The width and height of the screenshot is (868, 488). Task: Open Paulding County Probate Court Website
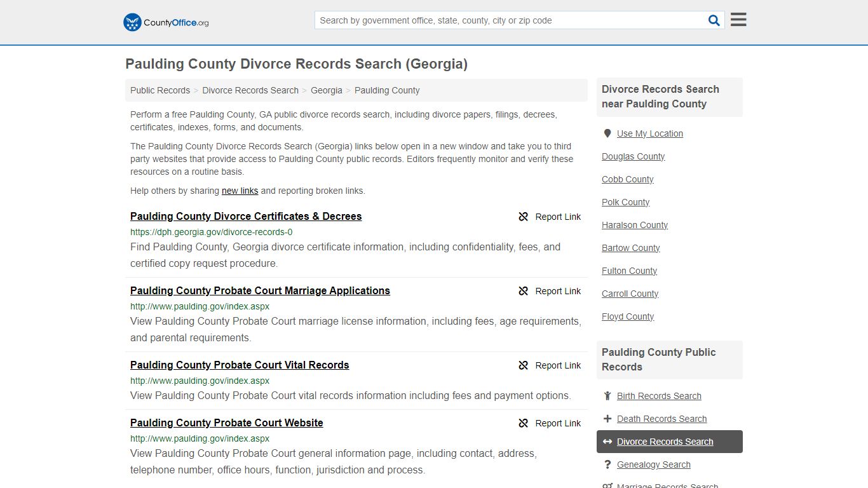[x=227, y=423]
